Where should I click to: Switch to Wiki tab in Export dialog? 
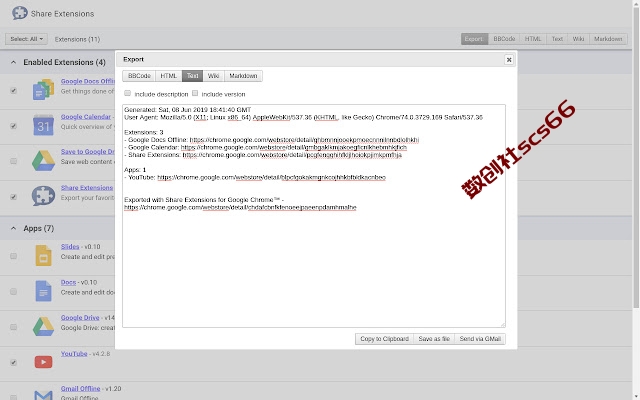pos(213,76)
